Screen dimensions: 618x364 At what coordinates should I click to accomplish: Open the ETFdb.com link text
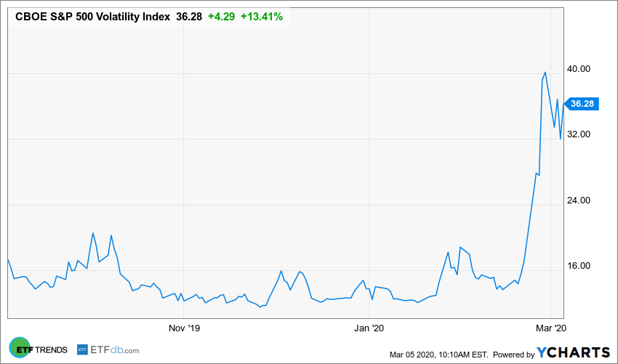115,349
